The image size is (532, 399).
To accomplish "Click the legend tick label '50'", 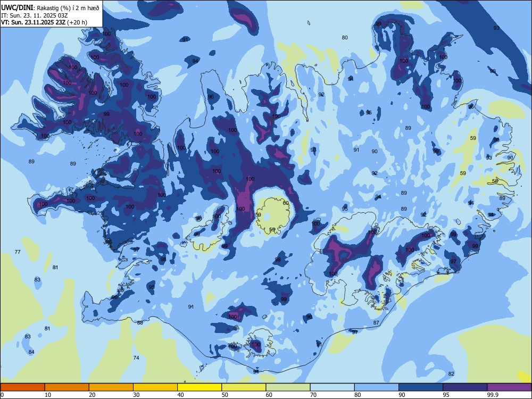I will tap(225, 395).
